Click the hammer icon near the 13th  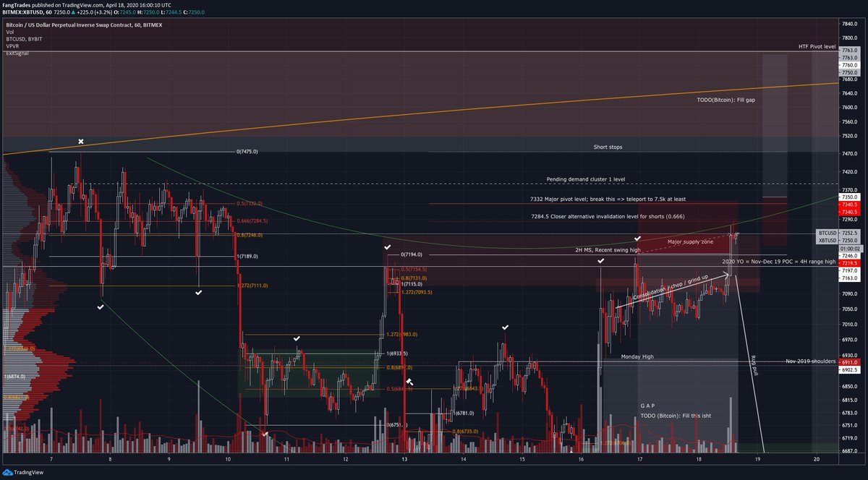(409, 382)
